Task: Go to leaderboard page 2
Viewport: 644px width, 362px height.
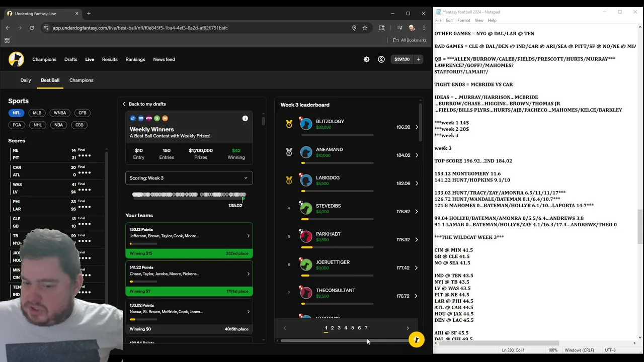Action: point(332,328)
